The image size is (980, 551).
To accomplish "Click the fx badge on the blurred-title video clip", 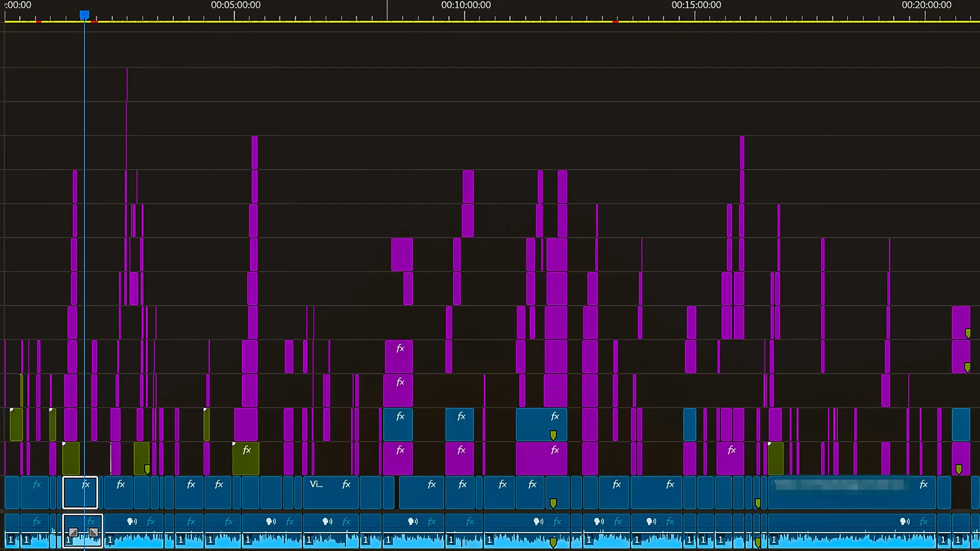I will click(x=923, y=484).
